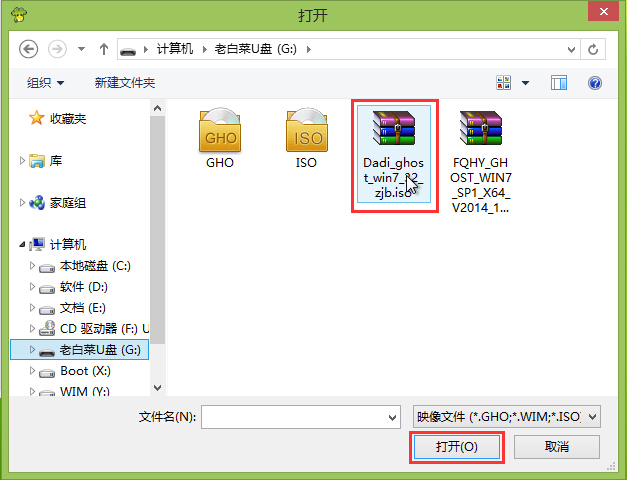Select the FQHY_GHOST_WIN7_SP1_X64 archive
The height and width of the screenshot is (480, 627).
pyautogui.click(x=481, y=161)
